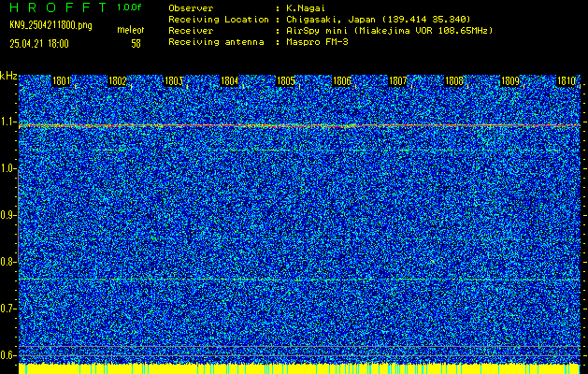588x374 pixels.
Task: Select AirSpy mini receiver value
Action: pos(389,31)
